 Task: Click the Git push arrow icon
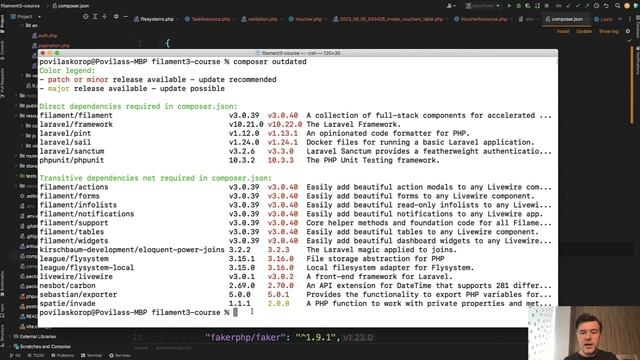pyautogui.click(x=587, y=6)
